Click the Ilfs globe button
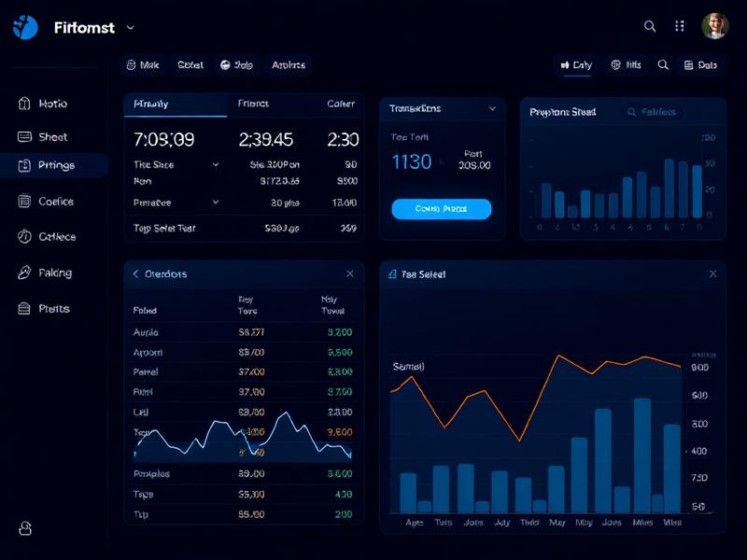The height and width of the screenshot is (560, 747). click(626, 65)
